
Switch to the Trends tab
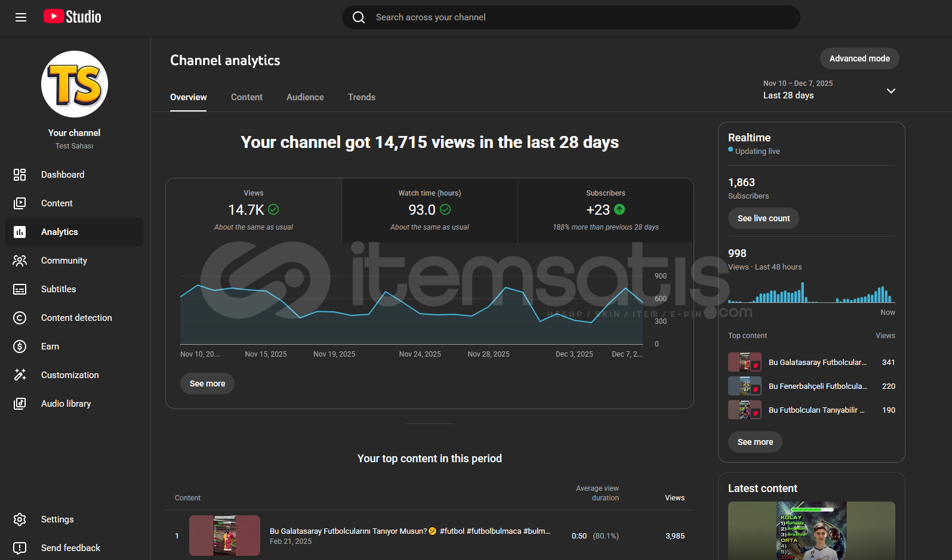click(x=362, y=97)
